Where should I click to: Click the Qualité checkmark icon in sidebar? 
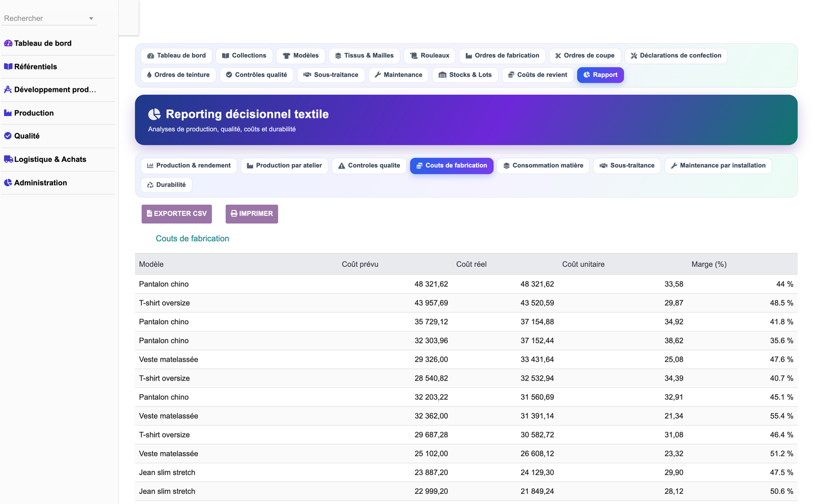[8, 136]
